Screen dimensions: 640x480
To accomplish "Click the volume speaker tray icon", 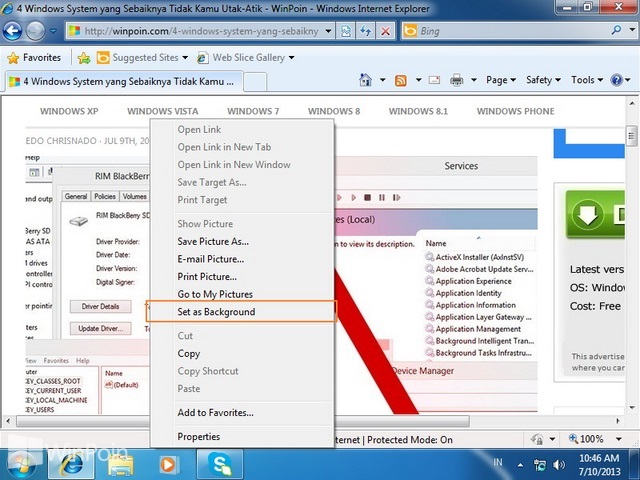I will tap(559, 464).
